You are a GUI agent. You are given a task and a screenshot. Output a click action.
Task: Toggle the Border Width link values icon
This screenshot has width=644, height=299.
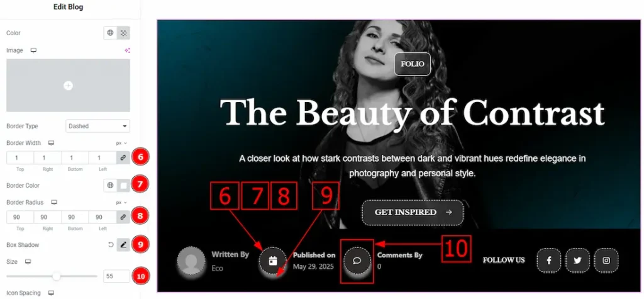pos(123,158)
